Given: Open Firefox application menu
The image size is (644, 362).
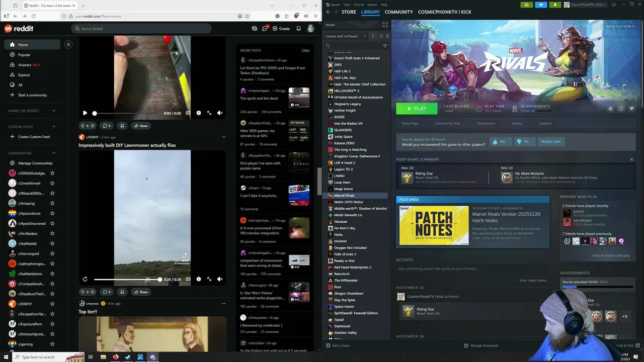Looking at the screenshot, I should click(315, 16).
